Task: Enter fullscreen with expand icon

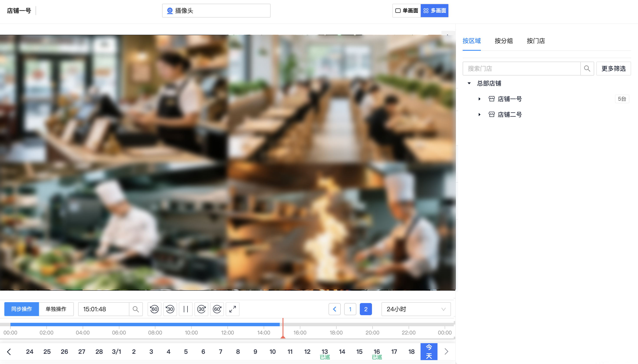Action: (233, 309)
